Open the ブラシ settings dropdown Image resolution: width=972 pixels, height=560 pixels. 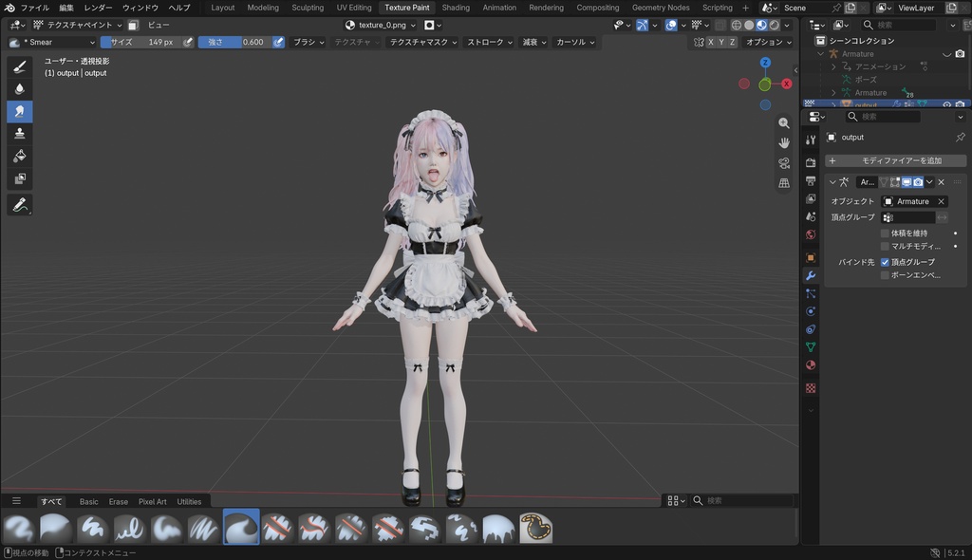pos(308,42)
